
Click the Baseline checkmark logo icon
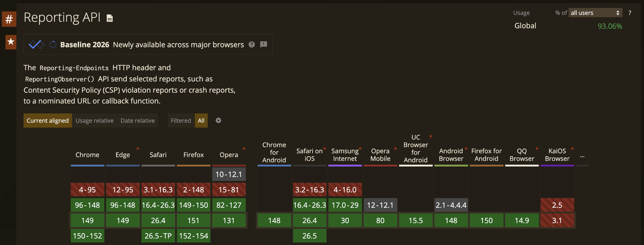coord(37,45)
